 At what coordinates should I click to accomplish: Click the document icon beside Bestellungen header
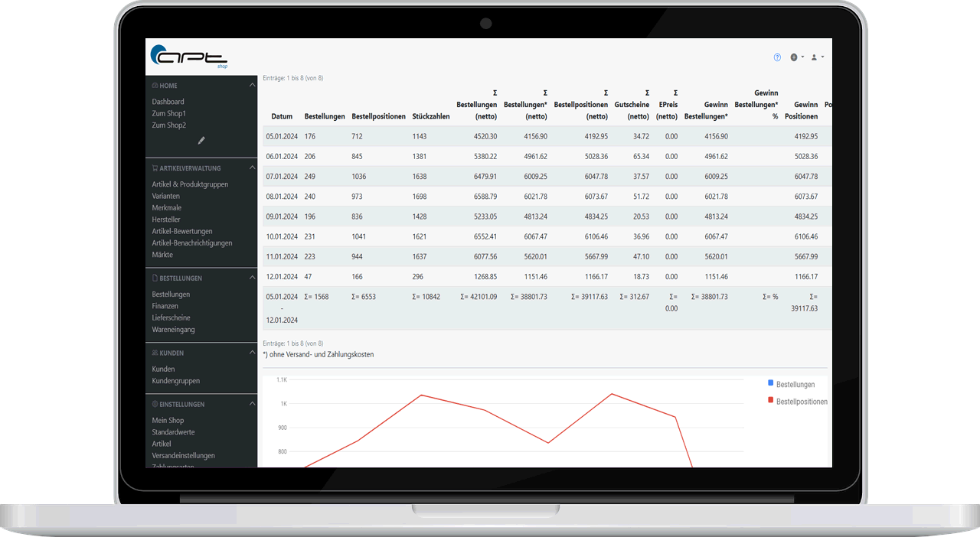pyautogui.click(x=155, y=278)
